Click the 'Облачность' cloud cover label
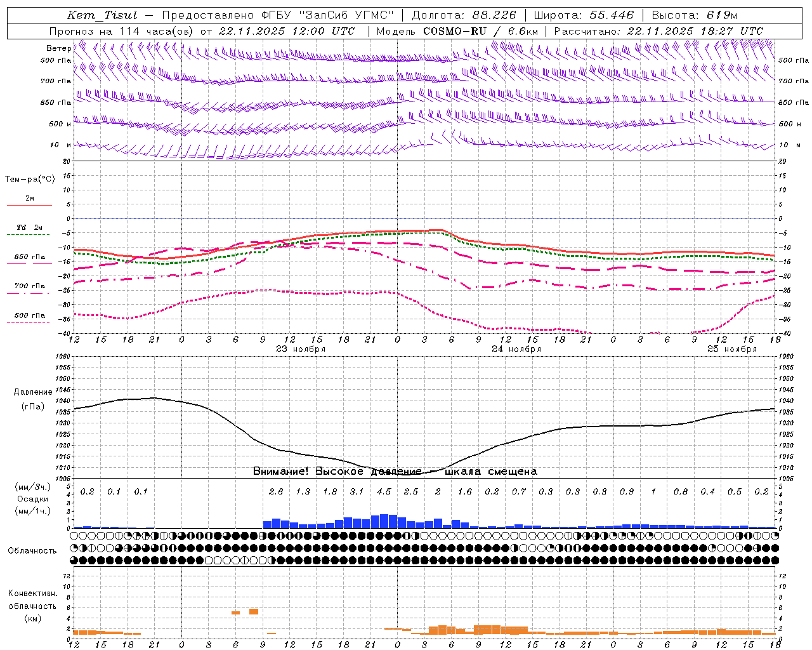The height and width of the screenshot is (650, 812). [x=32, y=551]
